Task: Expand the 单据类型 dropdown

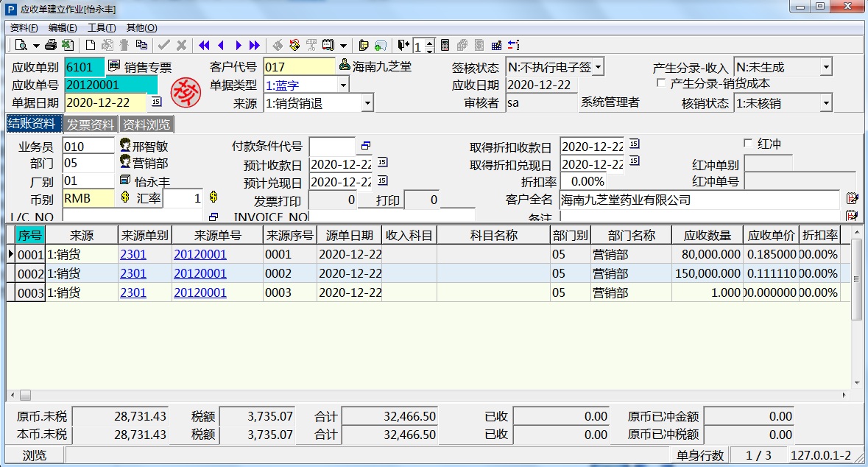Action: pos(343,85)
